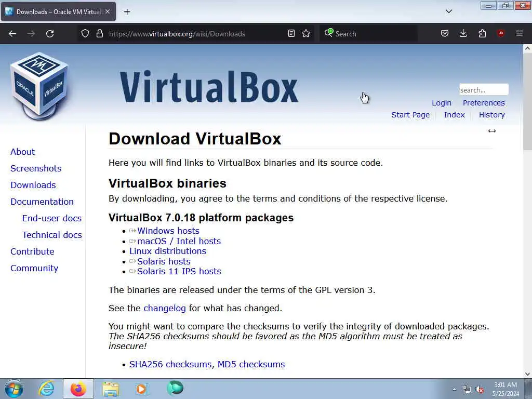Click the page scrollbar down arrow

pos(527,374)
